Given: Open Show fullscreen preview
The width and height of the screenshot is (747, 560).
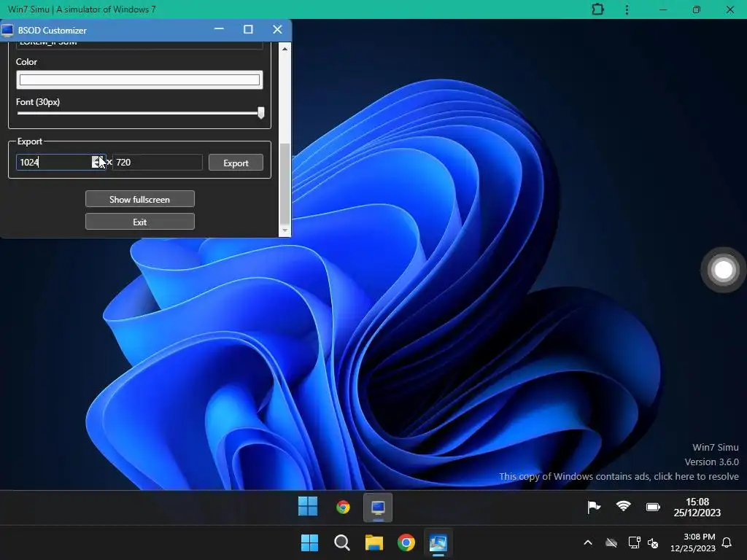Looking at the screenshot, I should pos(139,199).
